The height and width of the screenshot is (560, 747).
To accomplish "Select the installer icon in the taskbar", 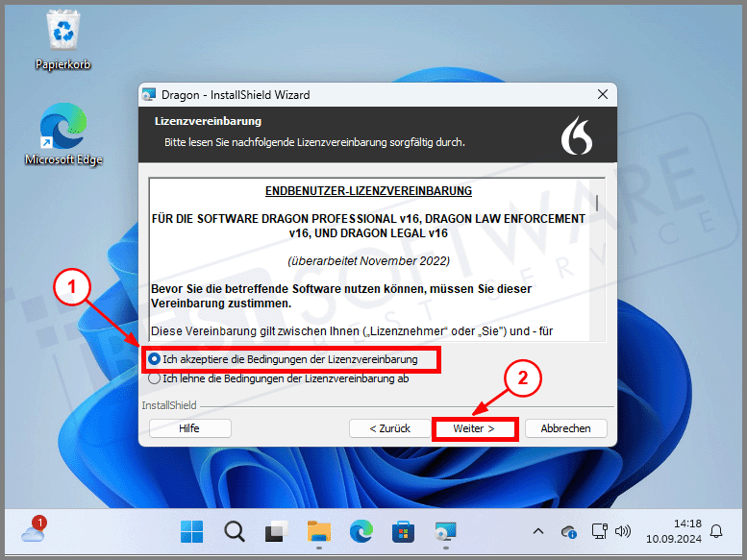I will coord(445,531).
